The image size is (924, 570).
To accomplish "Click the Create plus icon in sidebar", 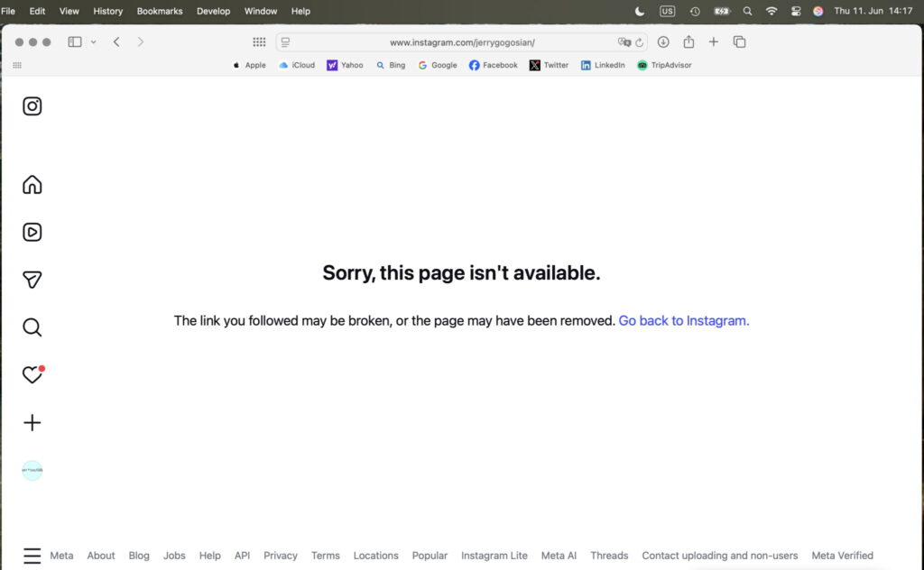I will (x=32, y=422).
